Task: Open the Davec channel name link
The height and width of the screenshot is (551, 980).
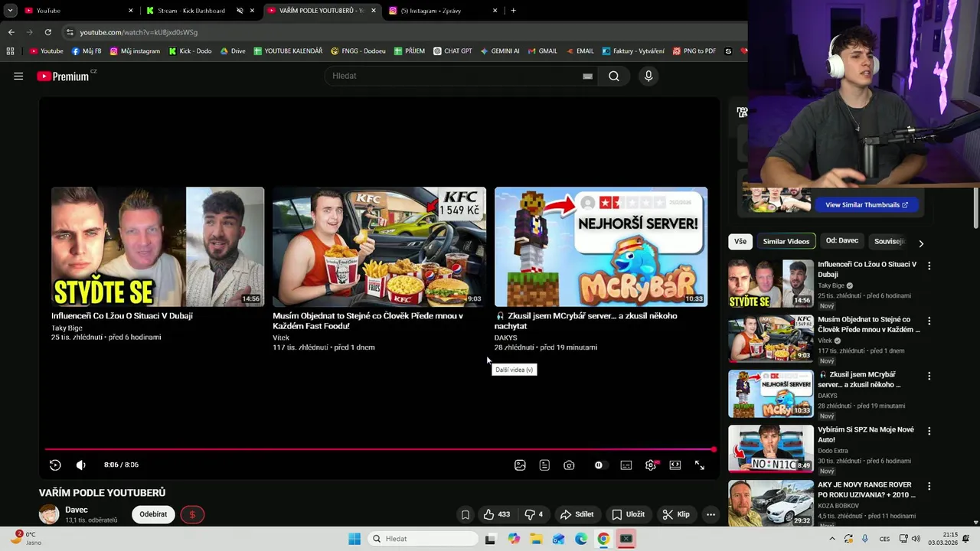Action: pyautogui.click(x=77, y=510)
